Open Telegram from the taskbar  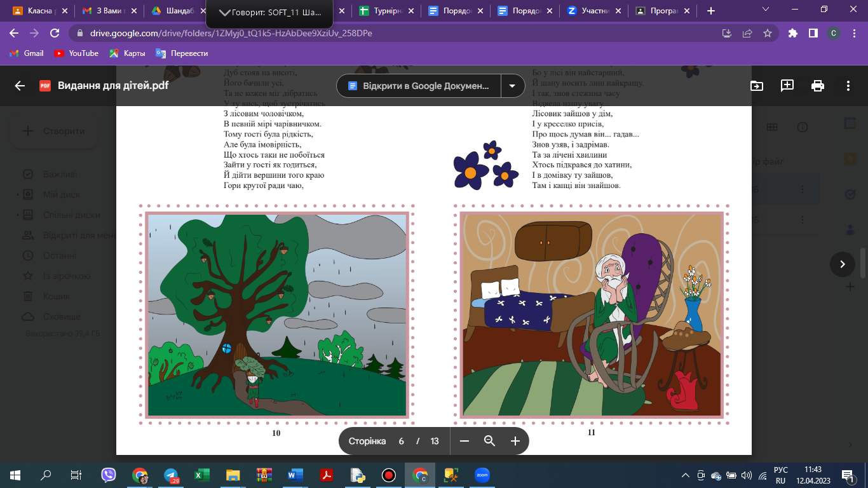170,475
